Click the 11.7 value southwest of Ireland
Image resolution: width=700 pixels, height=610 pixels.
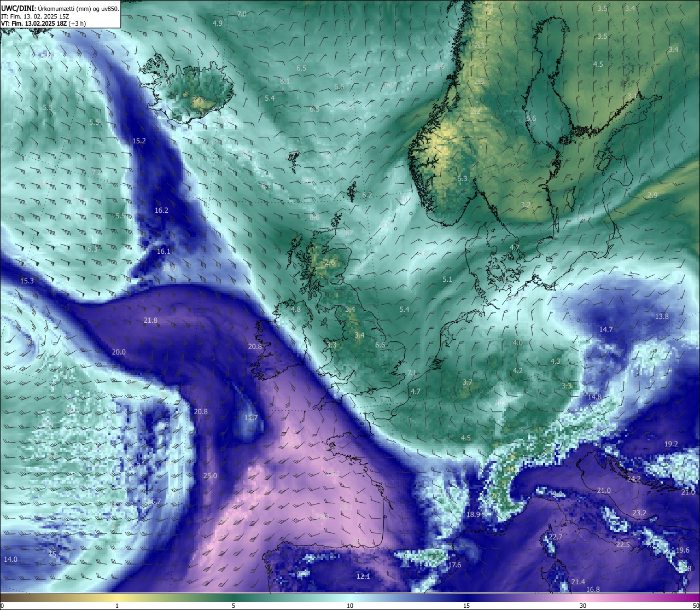(x=250, y=417)
